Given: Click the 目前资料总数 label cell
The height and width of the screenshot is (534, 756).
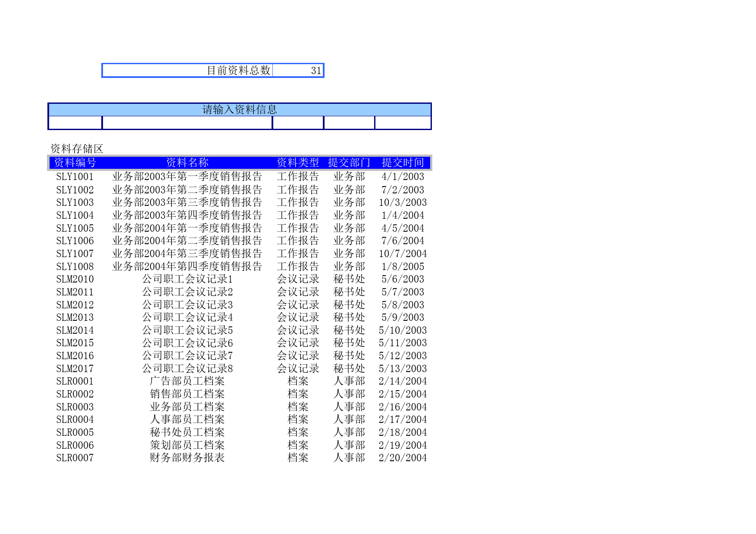Looking at the screenshot, I should pos(187,71).
